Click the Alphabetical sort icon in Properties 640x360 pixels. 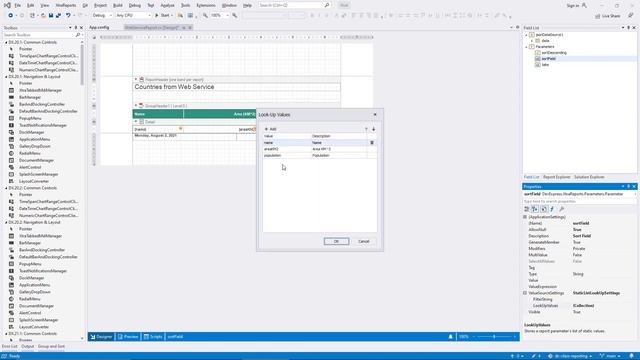[x=535, y=209]
